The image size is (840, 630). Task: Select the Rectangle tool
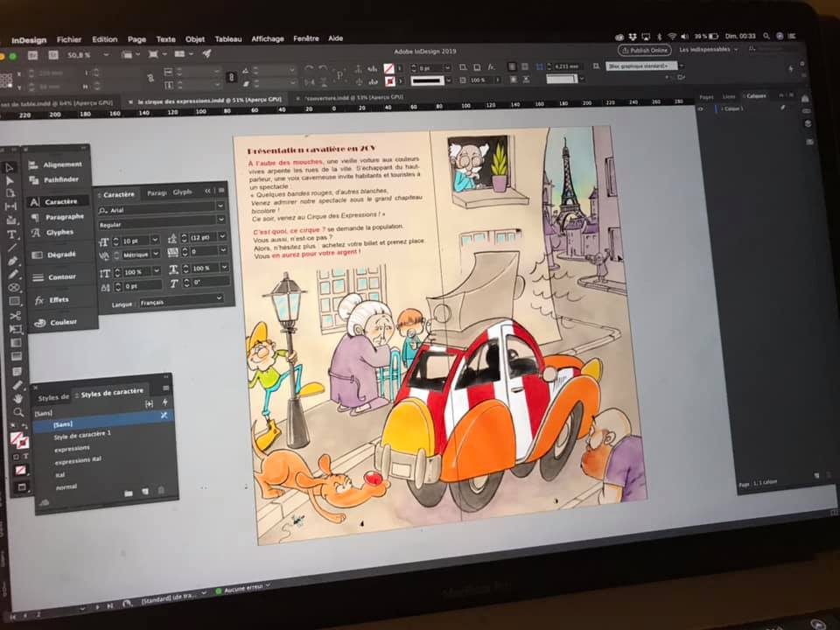tap(14, 302)
